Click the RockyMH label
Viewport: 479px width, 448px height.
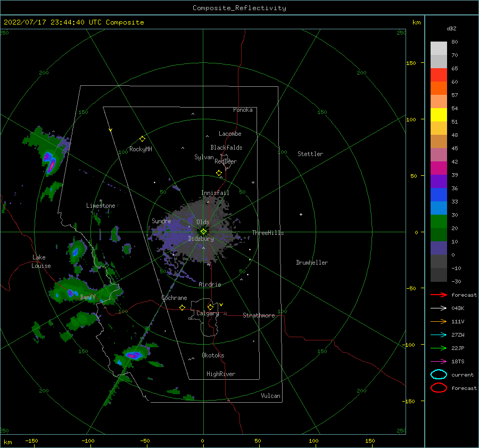point(141,149)
